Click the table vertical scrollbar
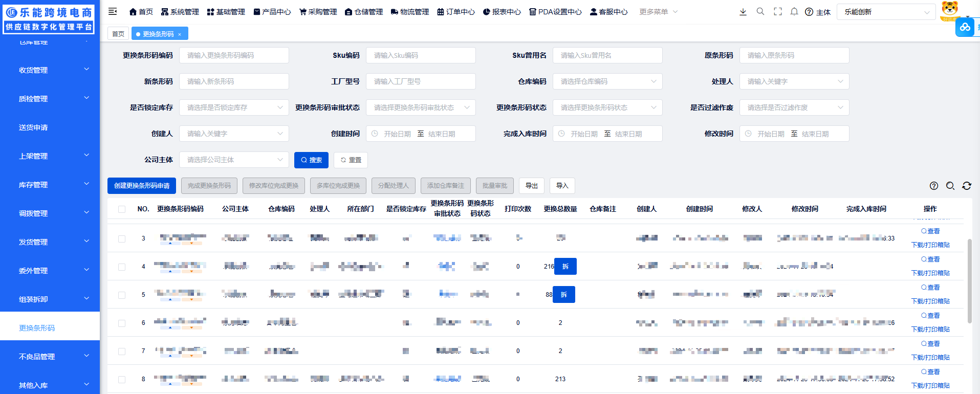 [969, 281]
